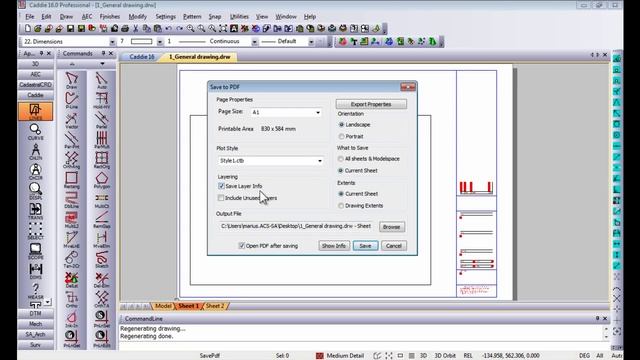Click the Browse button

pyautogui.click(x=391, y=227)
